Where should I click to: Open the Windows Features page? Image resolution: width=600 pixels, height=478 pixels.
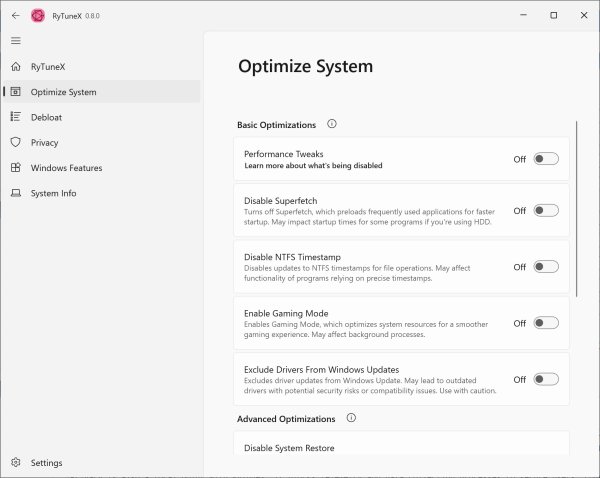click(x=66, y=168)
